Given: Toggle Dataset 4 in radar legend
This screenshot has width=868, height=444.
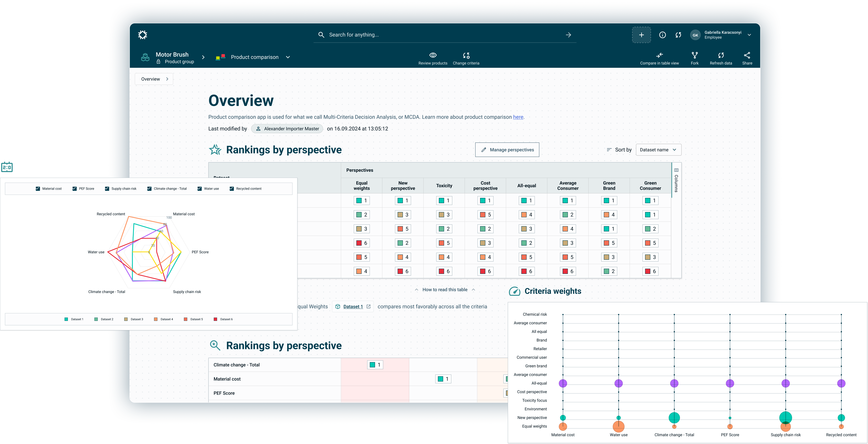Looking at the screenshot, I should pyautogui.click(x=163, y=319).
